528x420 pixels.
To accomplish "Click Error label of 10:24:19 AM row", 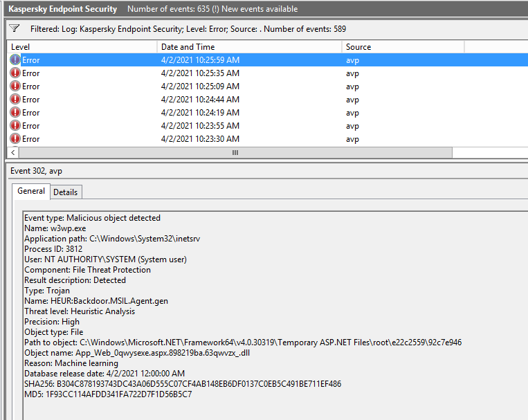I will (30, 113).
